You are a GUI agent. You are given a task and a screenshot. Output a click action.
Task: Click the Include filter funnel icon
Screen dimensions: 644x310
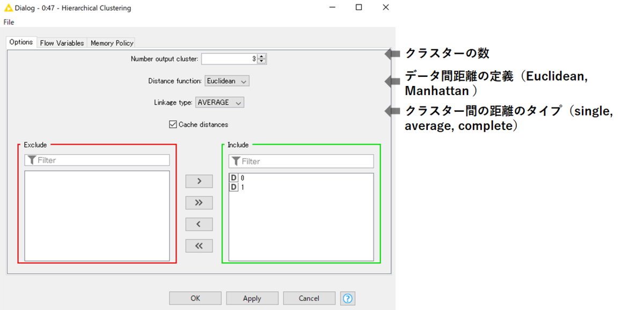click(x=236, y=161)
